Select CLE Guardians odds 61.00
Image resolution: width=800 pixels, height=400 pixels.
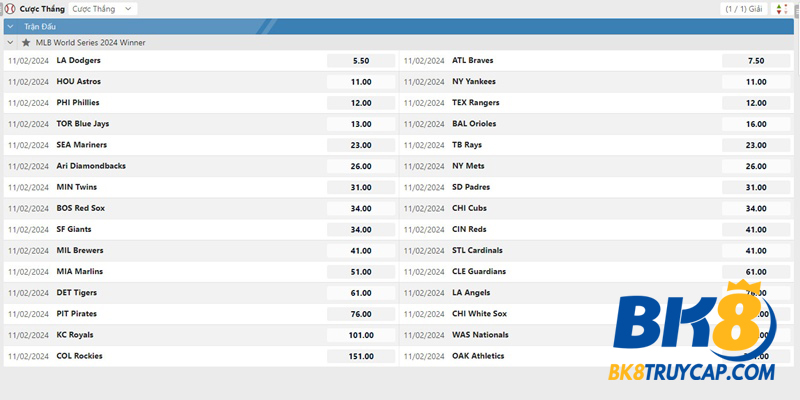756,272
